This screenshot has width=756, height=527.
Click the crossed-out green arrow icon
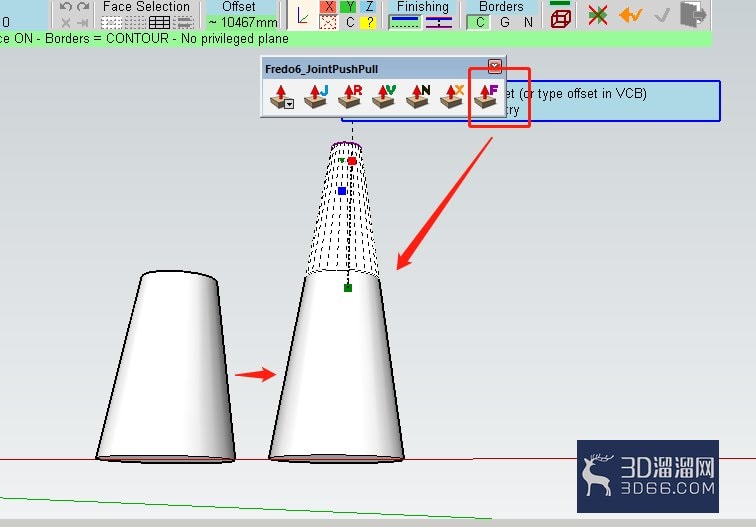(x=598, y=15)
